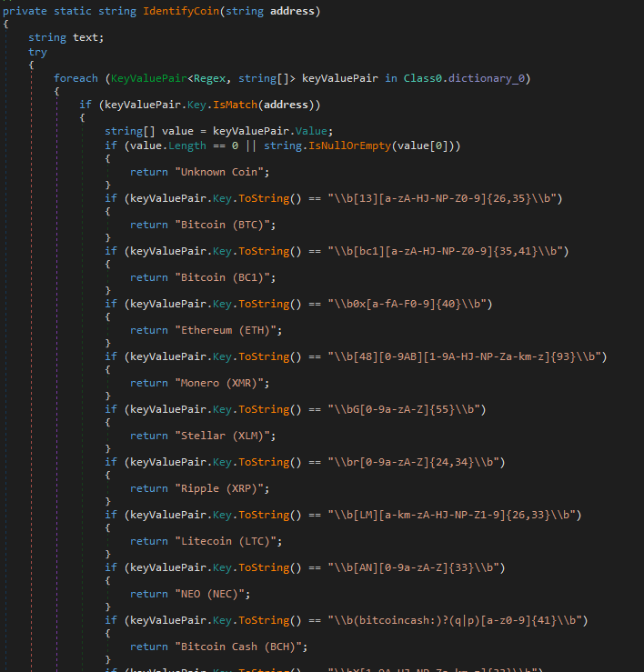Click the "Bitcoin (BC1)" return string
This screenshot has width=644, height=672.
pyautogui.click(x=225, y=277)
